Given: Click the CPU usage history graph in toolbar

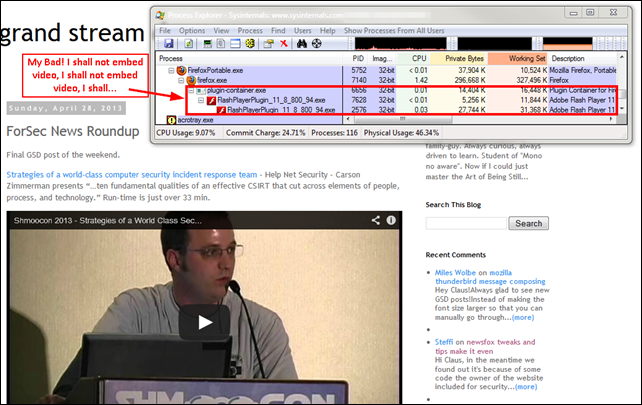Looking at the screenshot, I should 400,43.
